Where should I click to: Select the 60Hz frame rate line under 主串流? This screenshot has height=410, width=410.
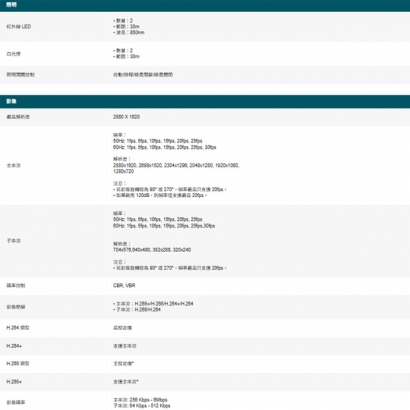pos(164,147)
